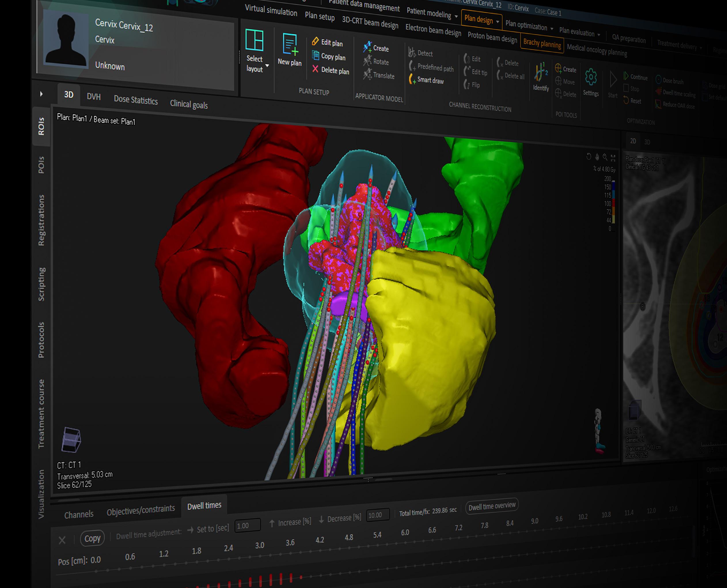Click the 3D orientation cube
The height and width of the screenshot is (588, 727).
(71, 440)
